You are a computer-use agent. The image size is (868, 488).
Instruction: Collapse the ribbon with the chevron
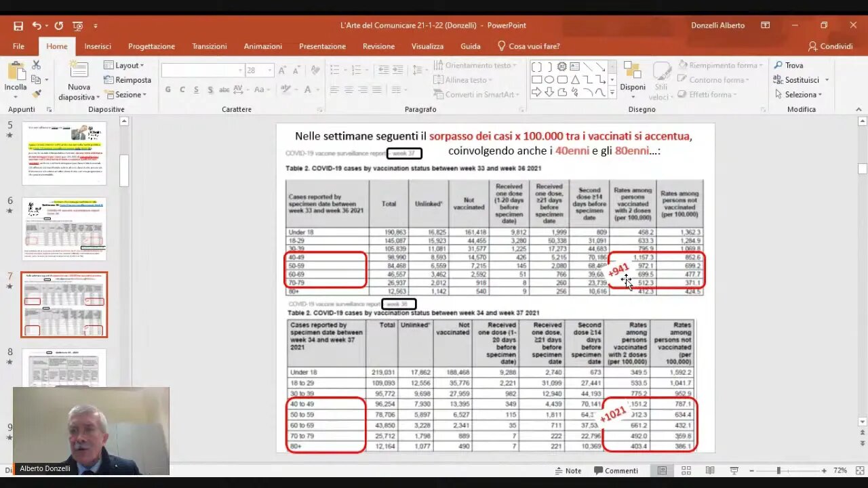[x=859, y=109]
